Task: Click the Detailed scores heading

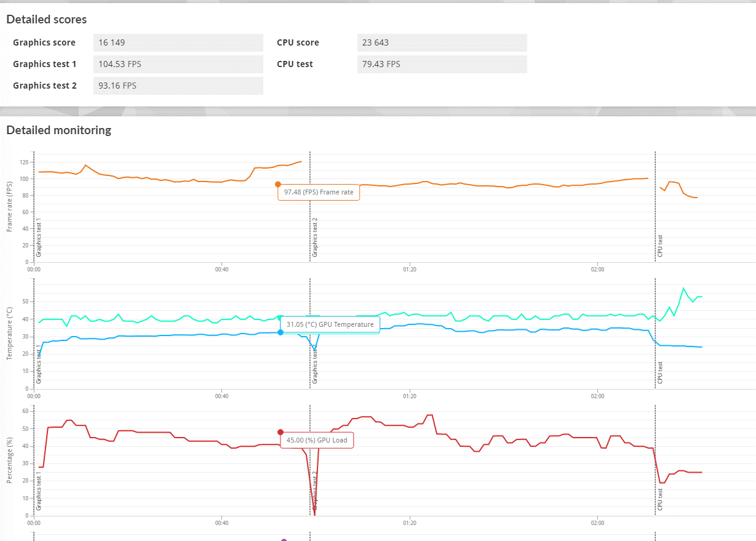Action: (47, 19)
